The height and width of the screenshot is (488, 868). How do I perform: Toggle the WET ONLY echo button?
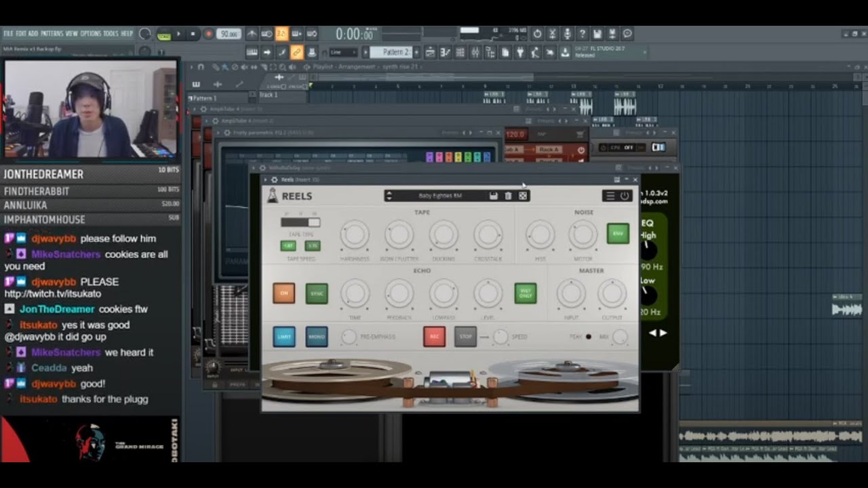(526, 293)
